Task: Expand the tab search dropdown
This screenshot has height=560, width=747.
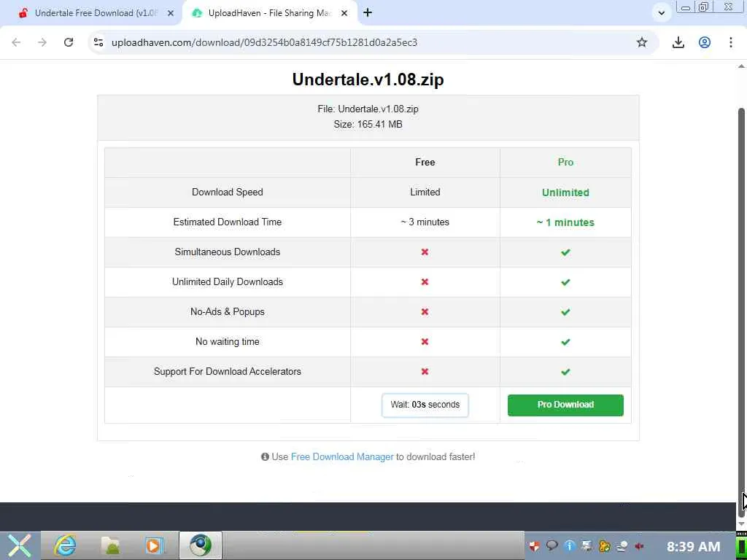Action: [x=661, y=13]
